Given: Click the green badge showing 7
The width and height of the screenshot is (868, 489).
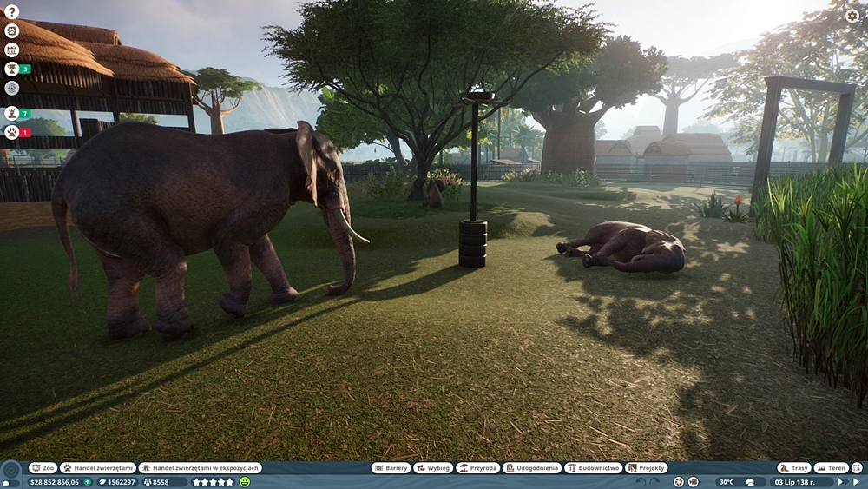Looking at the screenshot, I should pos(25,114).
